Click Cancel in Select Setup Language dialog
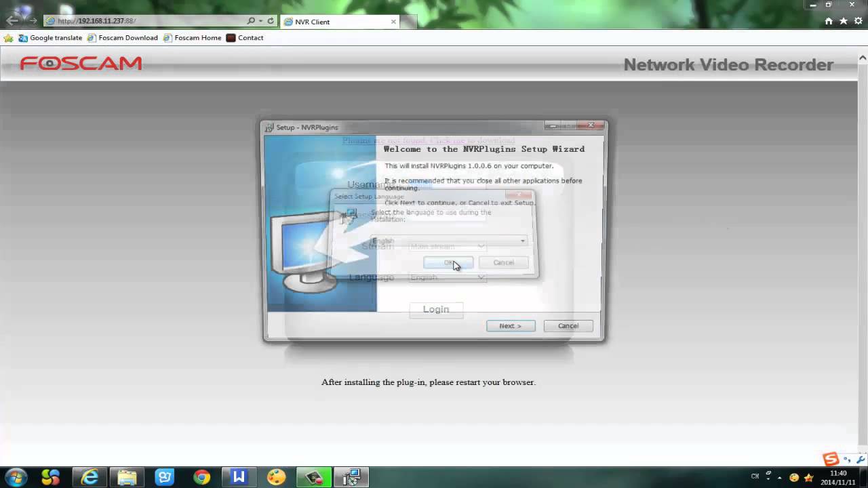Viewport: 868px width, 488px height. pyautogui.click(x=503, y=263)
